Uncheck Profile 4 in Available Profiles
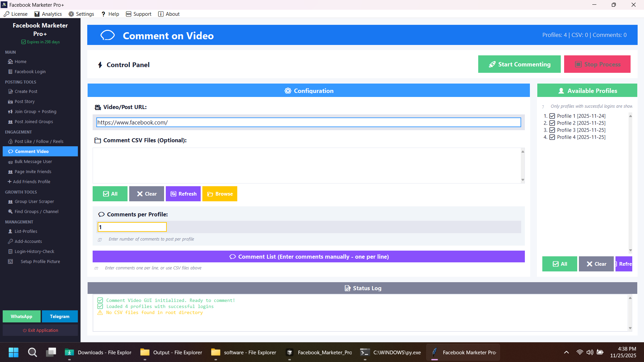Viewport: 644px width, 362px height. pyautogui.click(x=552, y=137)
